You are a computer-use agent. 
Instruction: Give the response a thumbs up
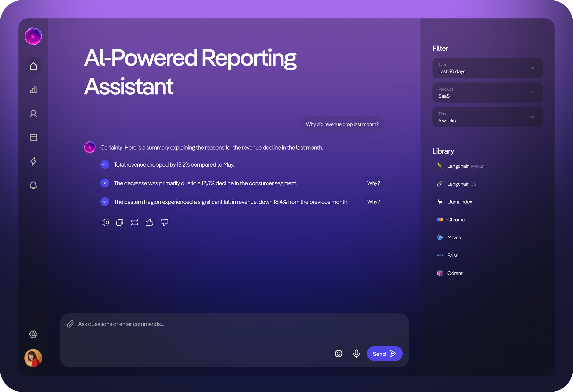point(149,223)
